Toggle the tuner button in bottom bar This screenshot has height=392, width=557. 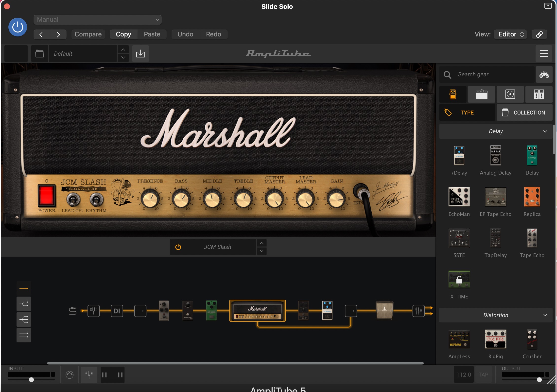click(89, 375)
